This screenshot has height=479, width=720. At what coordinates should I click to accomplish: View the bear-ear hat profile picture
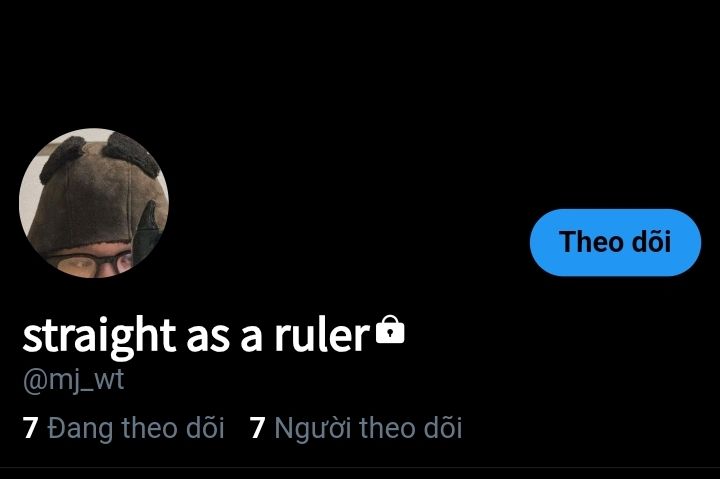(x=94, y=203)
